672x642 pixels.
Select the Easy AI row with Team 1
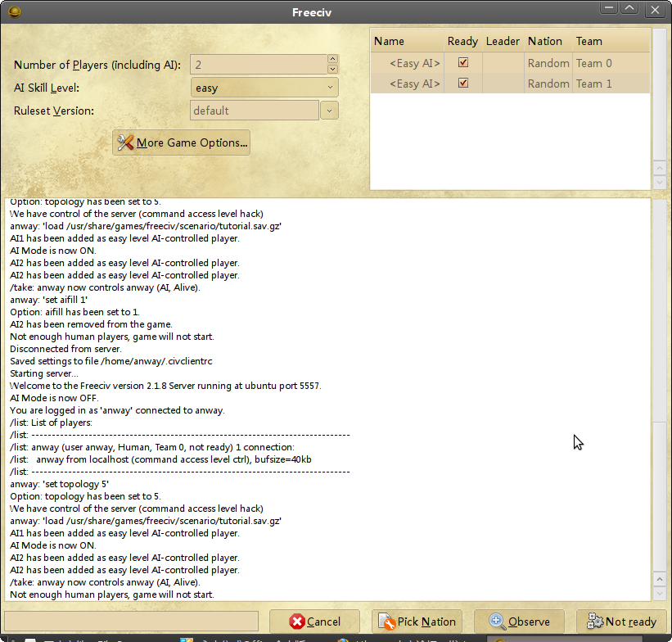[510, 84]
